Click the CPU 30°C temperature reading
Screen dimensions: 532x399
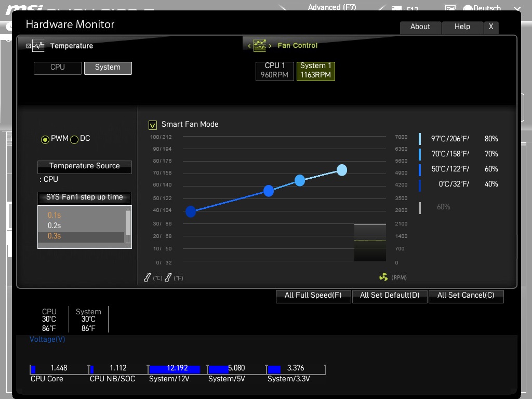tap(49, 320)
